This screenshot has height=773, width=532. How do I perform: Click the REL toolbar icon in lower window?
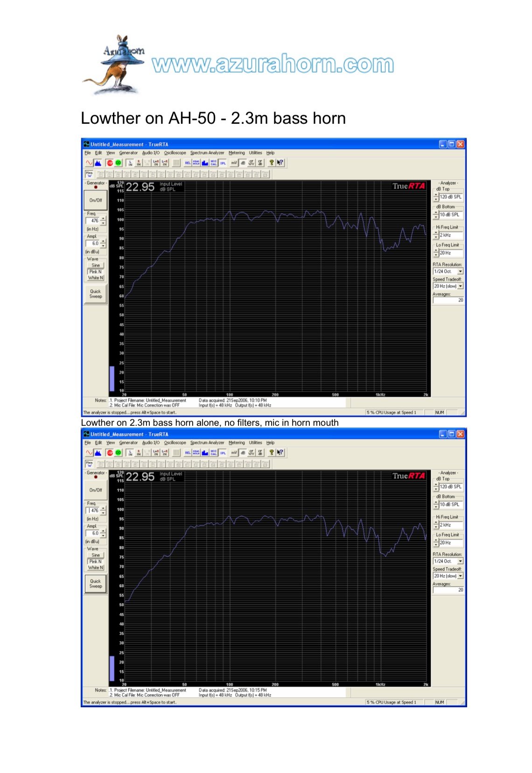pos(188,453)
